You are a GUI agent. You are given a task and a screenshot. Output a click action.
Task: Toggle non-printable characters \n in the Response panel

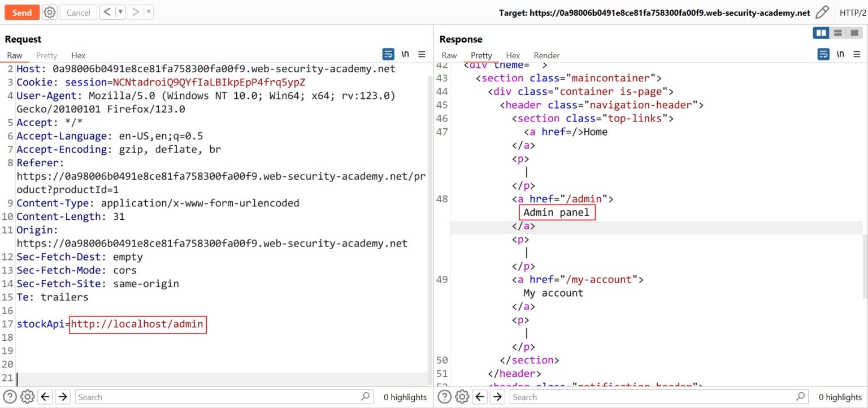pyautogui.click(x=840, y=54)
